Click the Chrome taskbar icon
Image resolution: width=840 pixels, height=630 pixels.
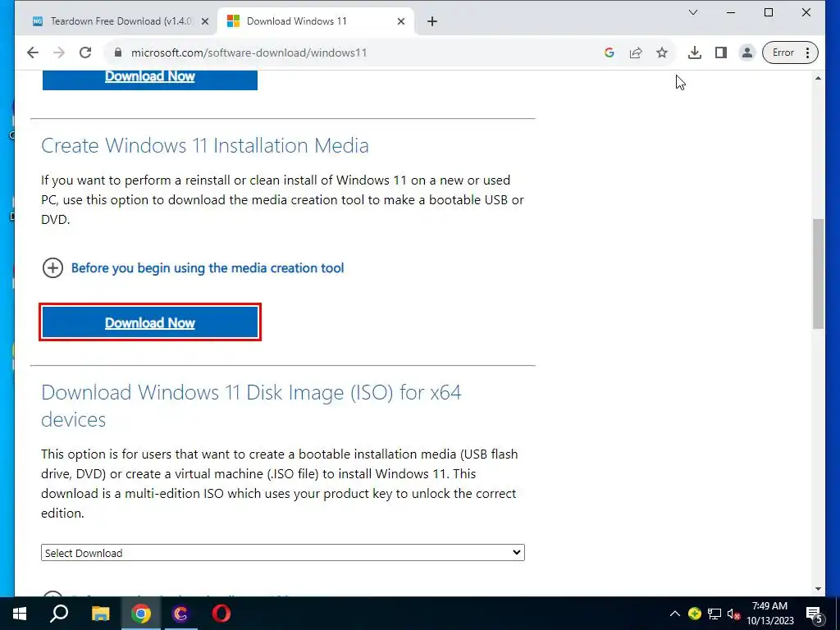tap(141, 614)
